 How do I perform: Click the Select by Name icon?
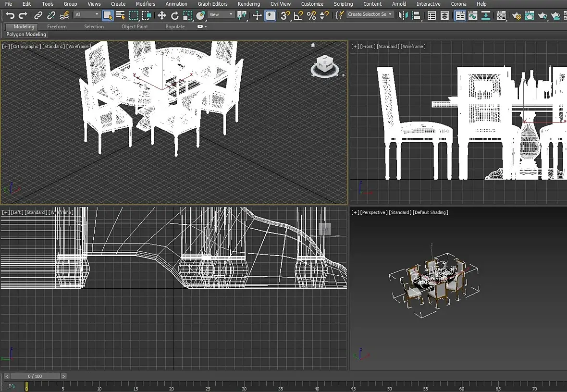(x=121, y=15)
